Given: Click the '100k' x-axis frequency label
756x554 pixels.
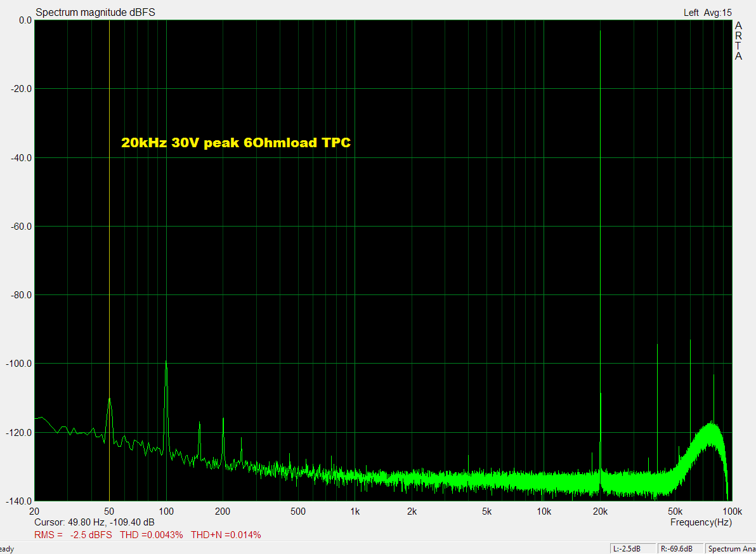Looking at the screenshot, I should 732,511.
